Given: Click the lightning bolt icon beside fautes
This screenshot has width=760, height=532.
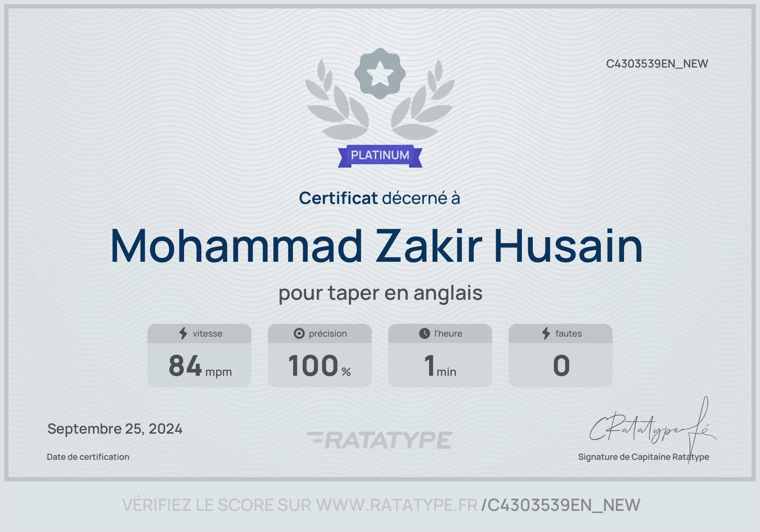Looking at the screenshot, I should point(546,333).
